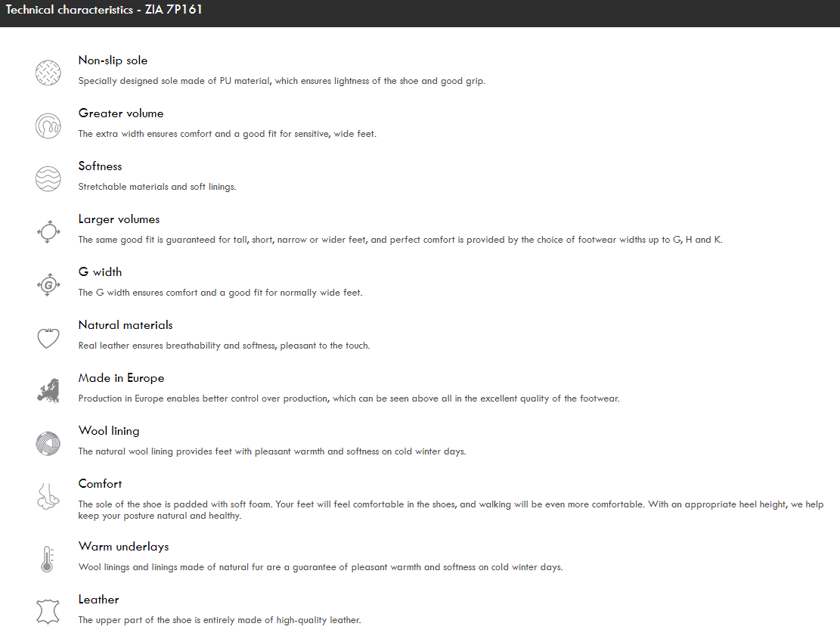The width and height of the screenshot is (840, 642).
Task: Select the Natural materials heart icon
Action: pyautogui.click(x=48, y=338)
